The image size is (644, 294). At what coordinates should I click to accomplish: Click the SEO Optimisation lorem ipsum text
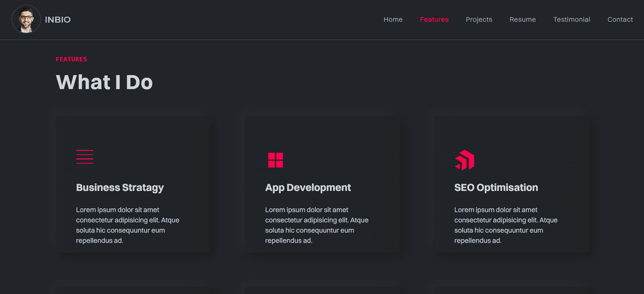506,225
